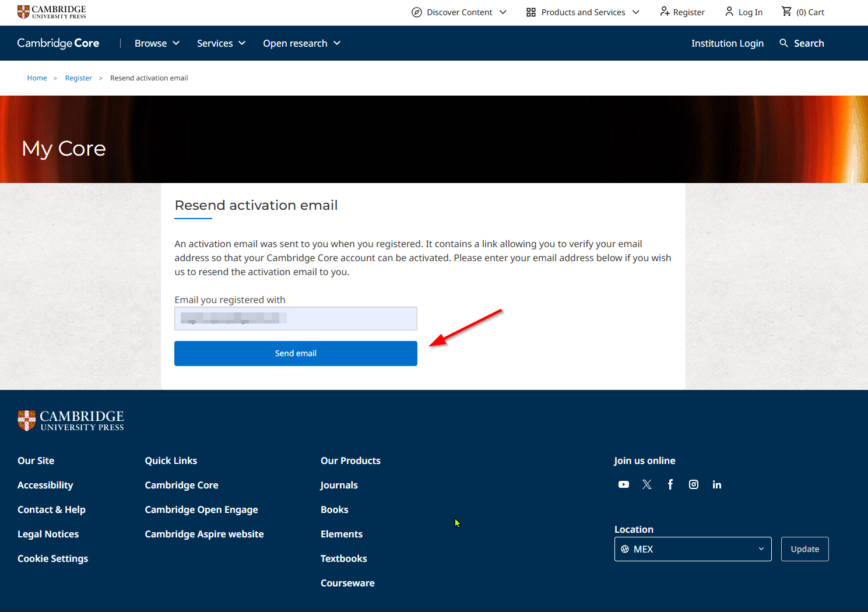Expand the Discover Content dropdown chevron
The width and height of the screenshot is (868, 612).
pos(503,12)
